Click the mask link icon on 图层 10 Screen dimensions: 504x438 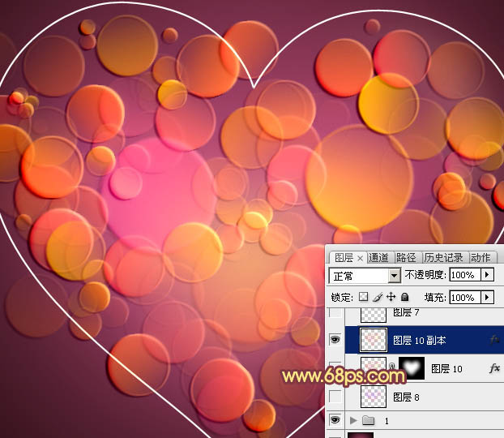pos(392,367)
